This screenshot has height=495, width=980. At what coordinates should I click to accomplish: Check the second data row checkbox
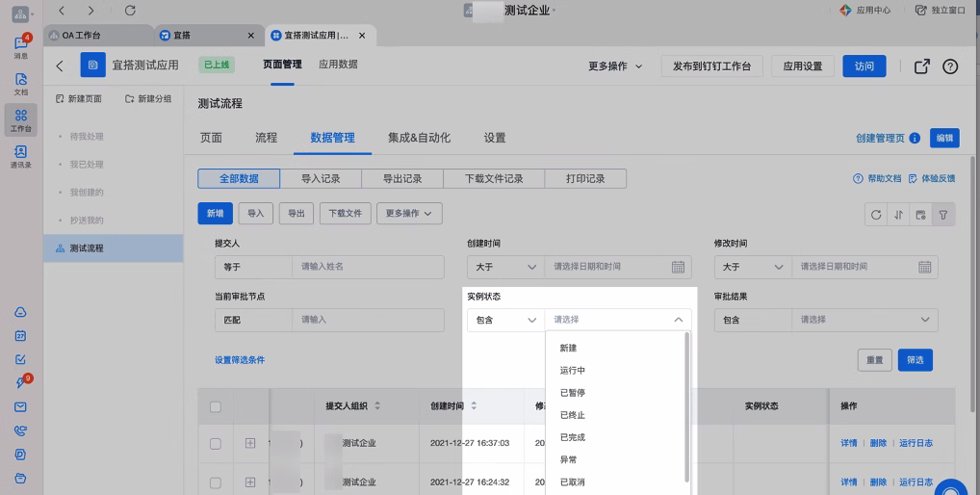(216, 482)
